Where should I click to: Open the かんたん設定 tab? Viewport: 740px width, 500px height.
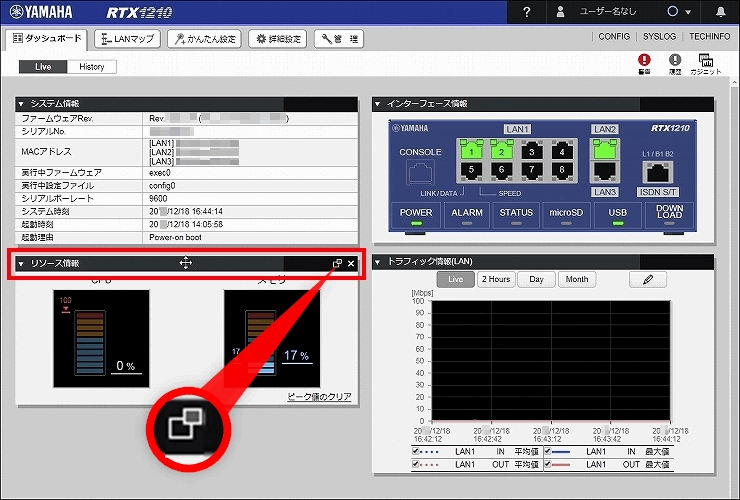(x=204, y=39)
